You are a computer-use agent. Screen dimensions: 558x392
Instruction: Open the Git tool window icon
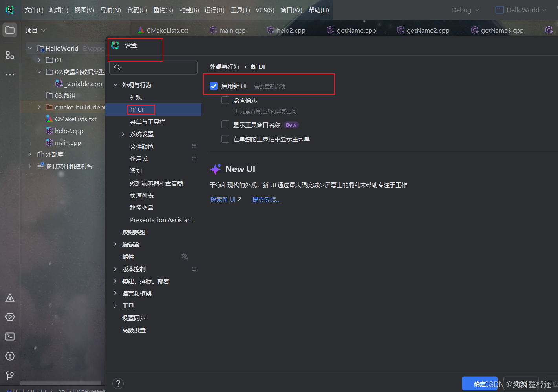pyautogui.click(x=10, y=376)
